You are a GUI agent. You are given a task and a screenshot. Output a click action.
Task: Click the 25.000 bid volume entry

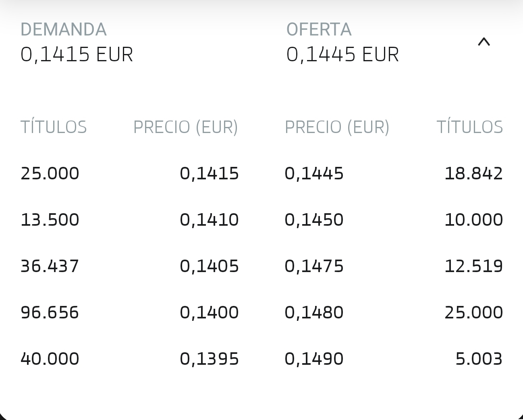[x=50, y=173]
